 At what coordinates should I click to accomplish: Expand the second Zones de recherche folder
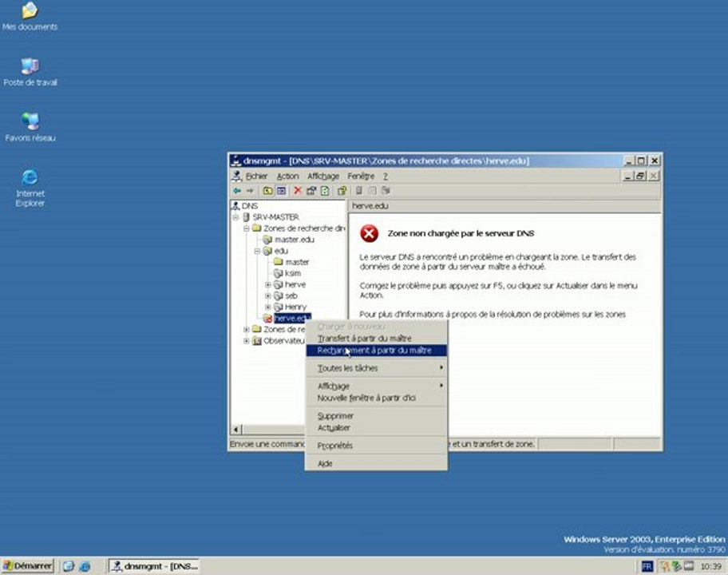point(247,329)
